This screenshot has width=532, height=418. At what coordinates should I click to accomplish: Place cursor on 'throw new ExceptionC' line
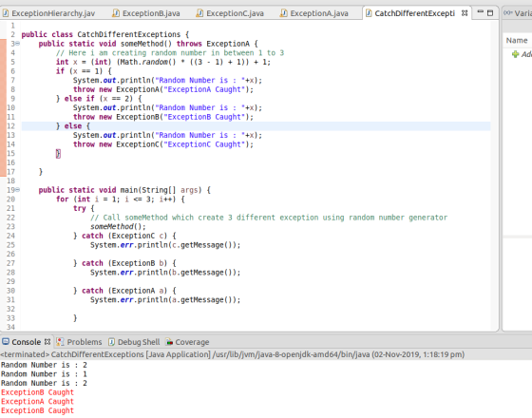pos(163,144)
